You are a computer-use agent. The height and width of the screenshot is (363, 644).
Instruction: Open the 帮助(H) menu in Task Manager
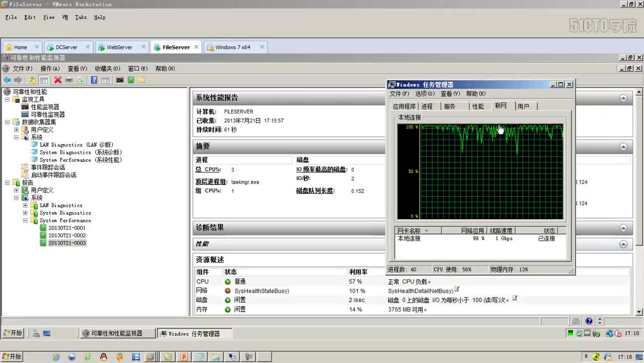pyautogui.click(x=476, y=94)
